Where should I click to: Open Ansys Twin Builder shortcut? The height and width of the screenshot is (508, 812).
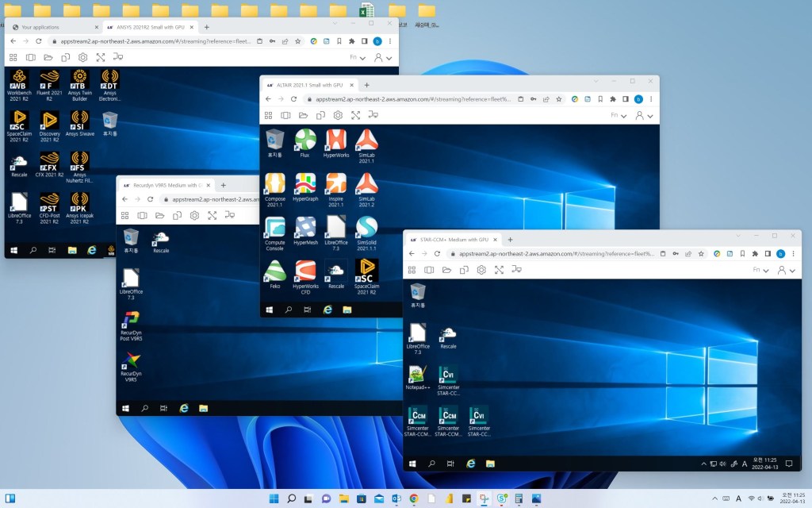point(79,80)
